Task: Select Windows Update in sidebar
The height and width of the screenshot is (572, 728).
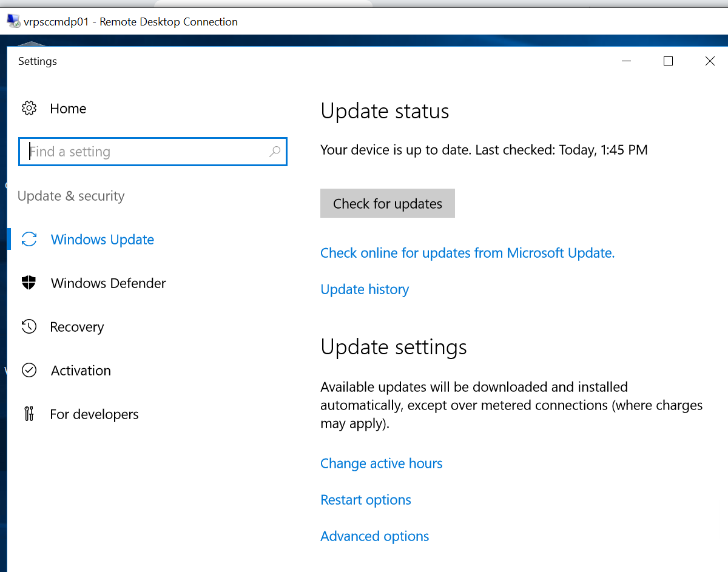Action: pos(103,240)
